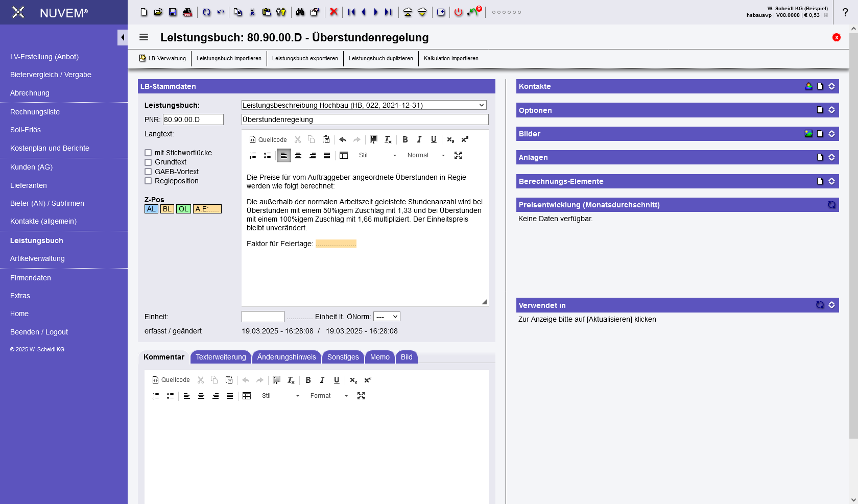Viewport: 858px width, 504px height.
Task: Check the Grundtext option
Action: pyautogui.click(x=148, y=162)
